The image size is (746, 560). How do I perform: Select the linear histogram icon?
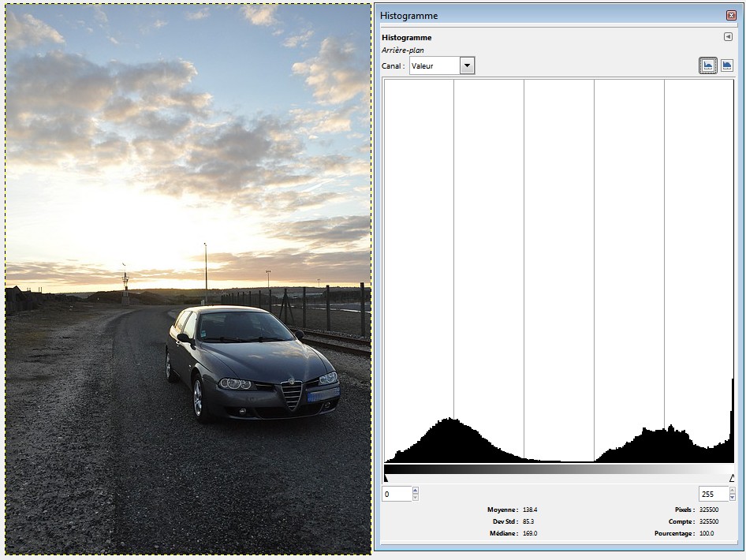pos(708,66)
